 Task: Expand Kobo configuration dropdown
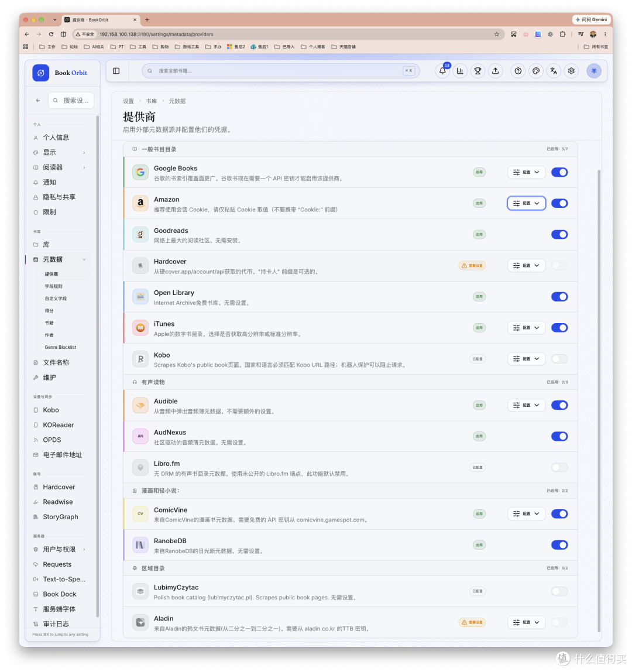click(526, 359)
